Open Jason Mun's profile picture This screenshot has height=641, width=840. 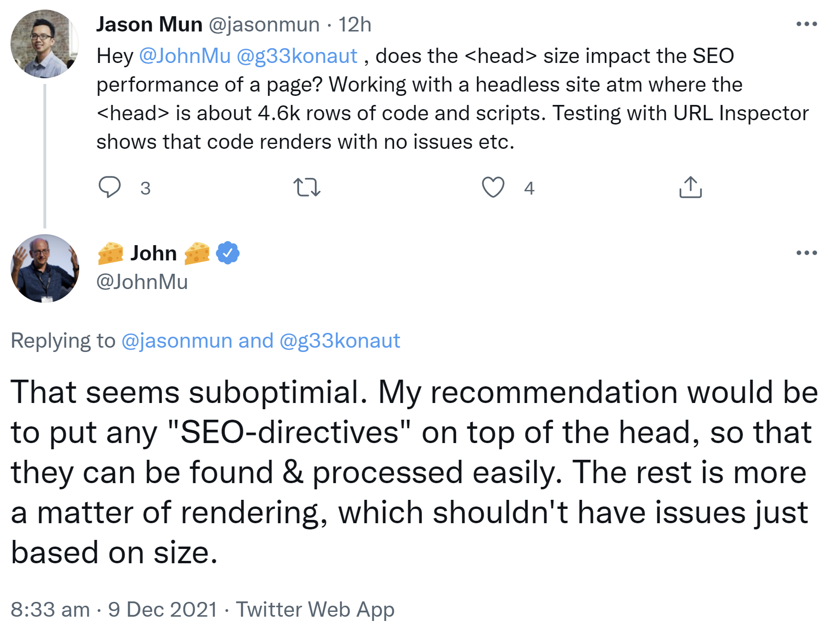tap(44, 43)
